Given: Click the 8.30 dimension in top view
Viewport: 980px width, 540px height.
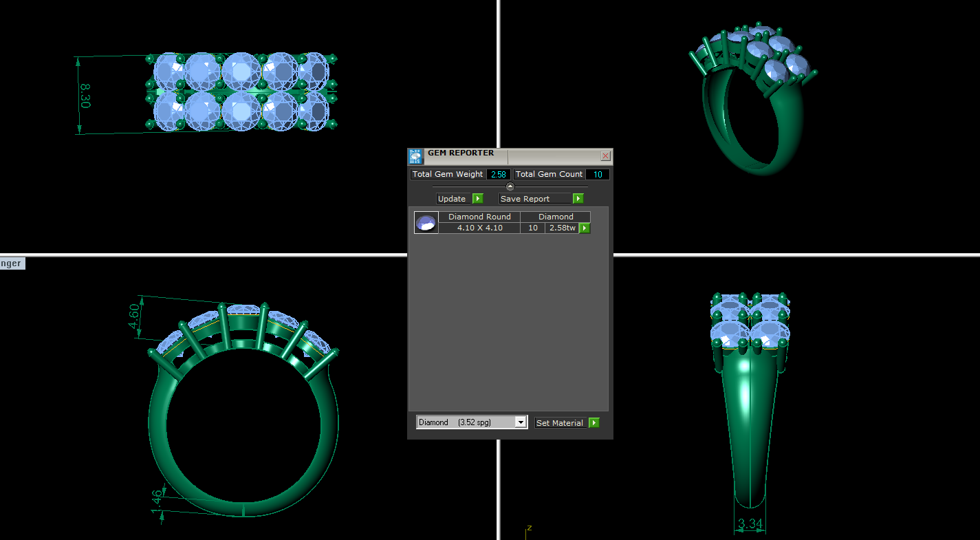Looking at the screenshot, I should point(85,96).
